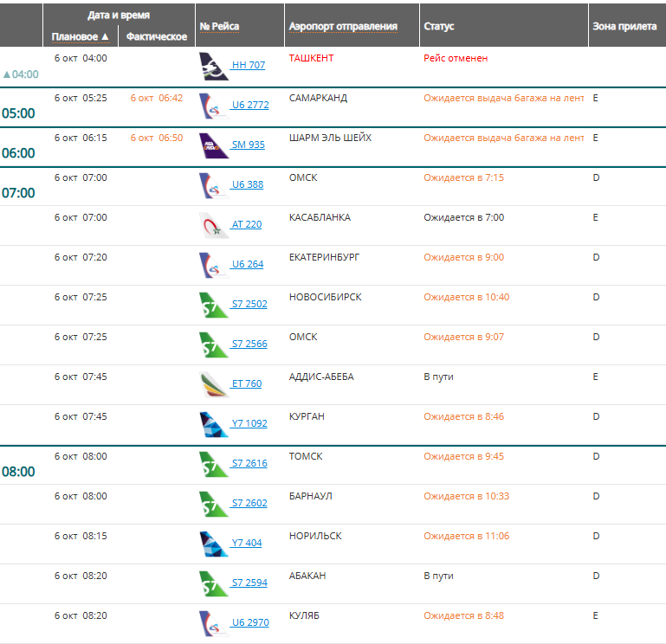The image size is (666, 644).
Task: Click the БАРНАУЛ airport cell
Action: click(311, 496)
